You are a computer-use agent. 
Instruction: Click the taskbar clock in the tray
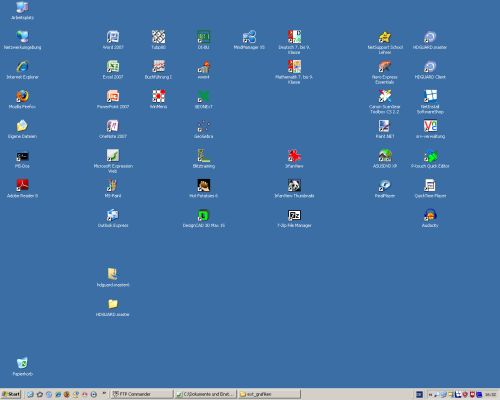click(x=490, y=394)
